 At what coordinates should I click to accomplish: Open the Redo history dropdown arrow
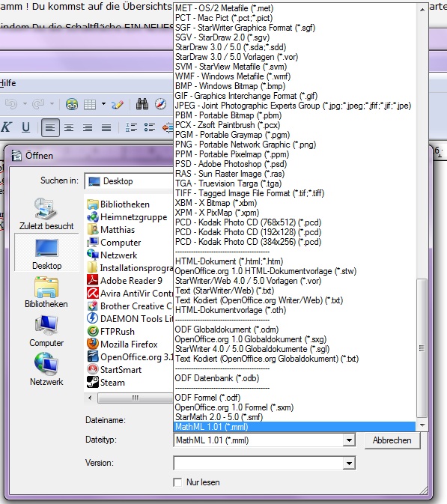coord(52,104)
